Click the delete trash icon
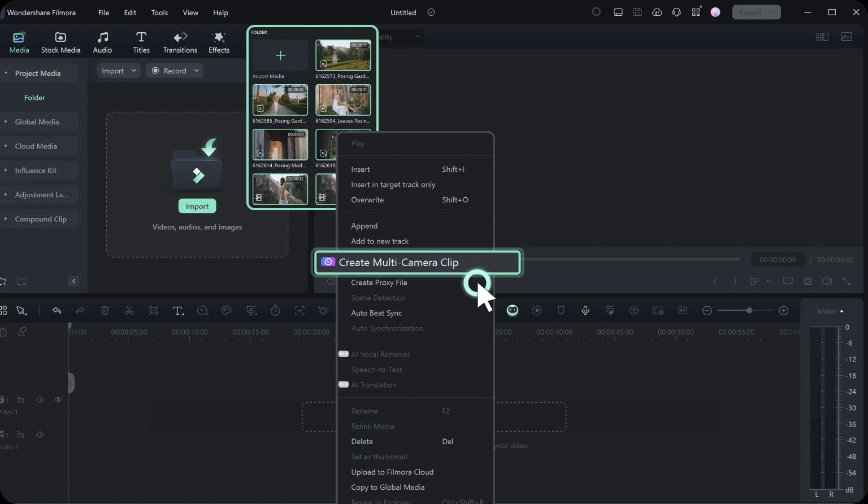Image resolution: width=868 pixels, height=504 pixels. tap(105, 310)
